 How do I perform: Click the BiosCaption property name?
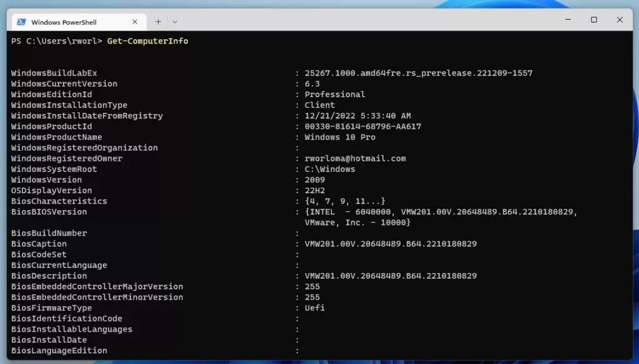[39, 244]
